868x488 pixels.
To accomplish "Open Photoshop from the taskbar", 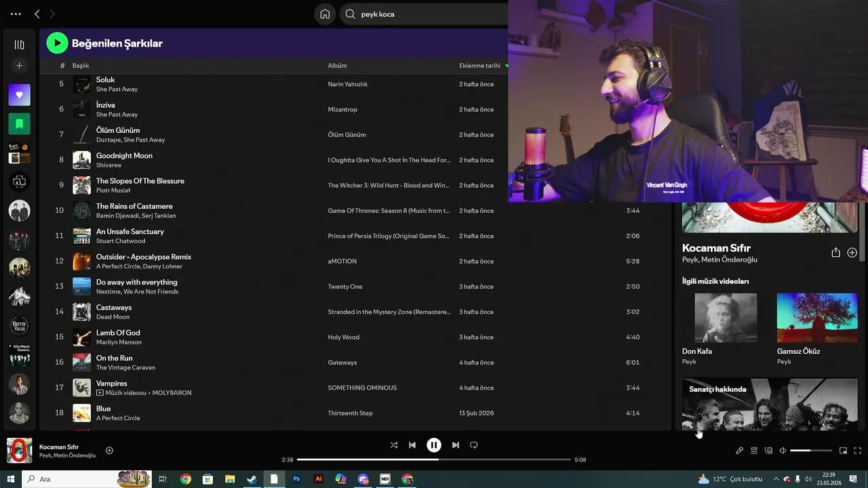I will pyautogui.click(x=296, y=479).
